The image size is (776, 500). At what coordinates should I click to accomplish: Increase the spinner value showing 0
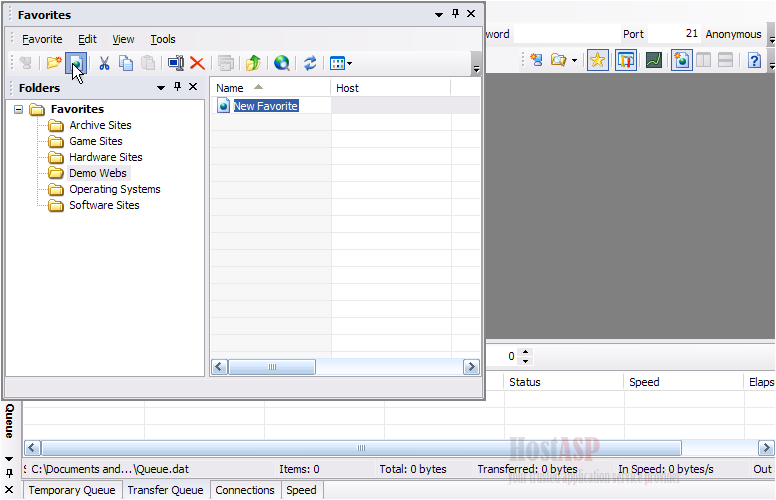pos(526,351)
